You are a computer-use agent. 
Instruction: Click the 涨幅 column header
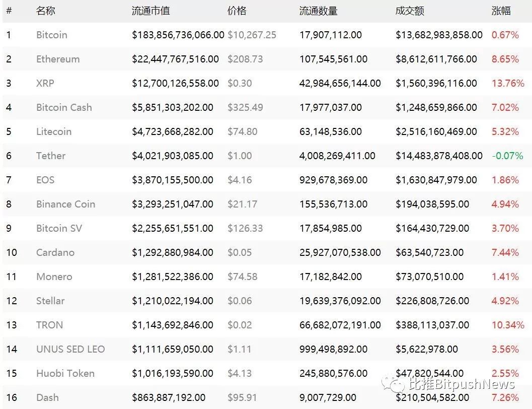coord(501,11)
